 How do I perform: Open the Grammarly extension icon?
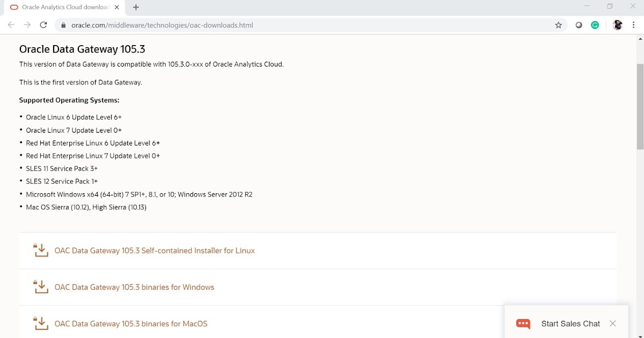[x=595, y=25]
